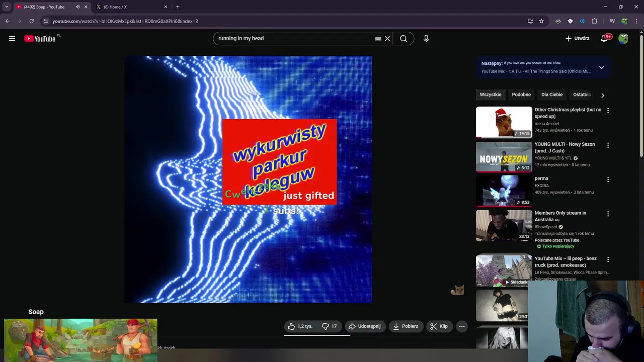
Task: Go to the YouTube home logo
Action: [x=40, y=39]
